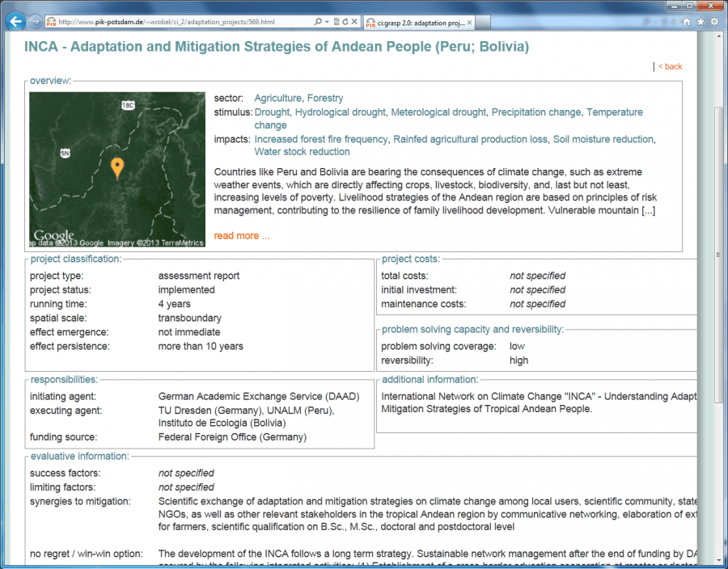Image resolution: width=728 pixels, height=569 pixels.
Task: Click the 'synergies to mitigation:' label
Action: pyautogui.click(x=80, y=501)
